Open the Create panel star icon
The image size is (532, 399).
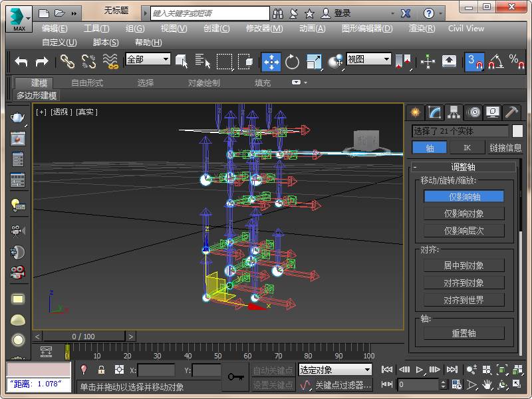416,112
